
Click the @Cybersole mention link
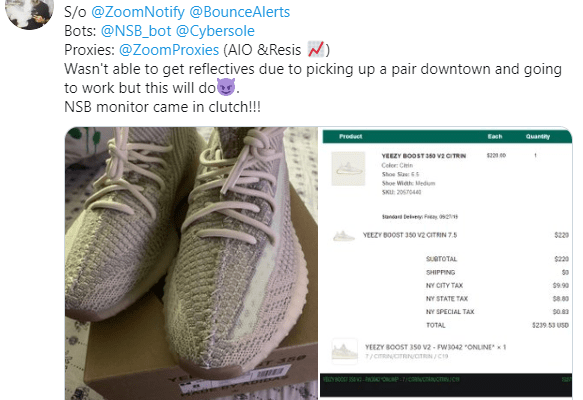[x=215, y=31]
